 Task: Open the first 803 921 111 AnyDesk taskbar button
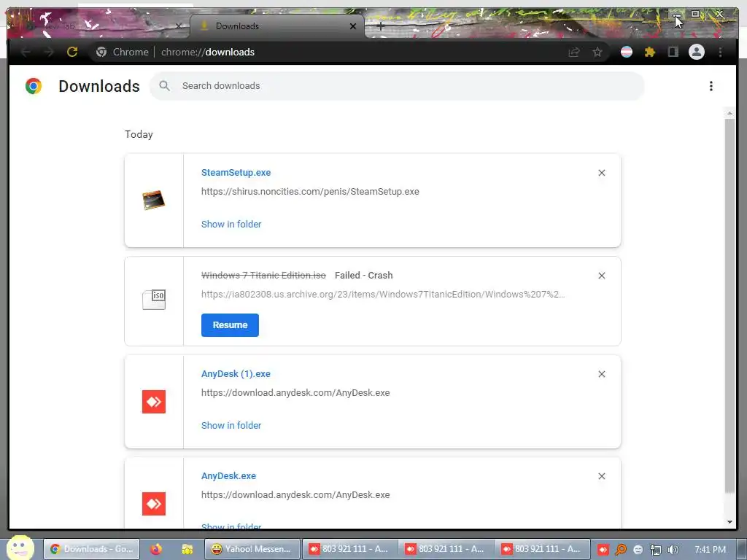pyautogui.click(x=349, y=549)
